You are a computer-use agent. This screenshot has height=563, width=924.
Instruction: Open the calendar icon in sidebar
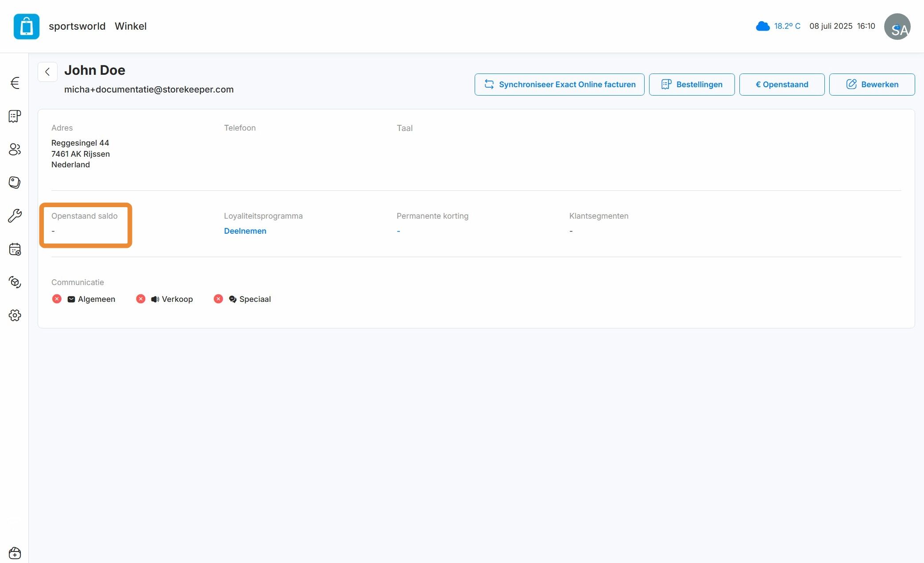[15, 249]
